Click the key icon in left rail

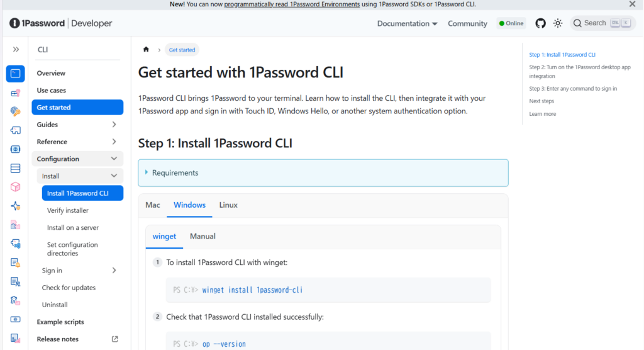[x=16, y=111]
